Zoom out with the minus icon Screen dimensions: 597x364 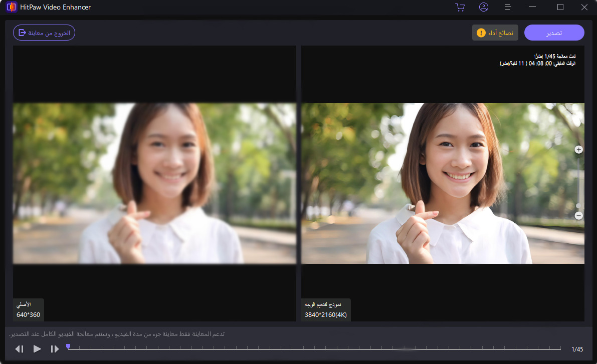coord(578,216)
